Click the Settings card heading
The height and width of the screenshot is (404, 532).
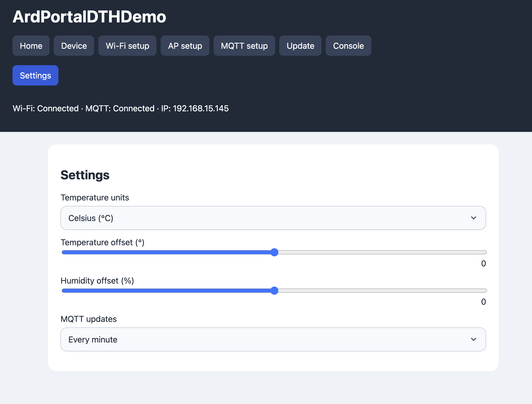85,175
